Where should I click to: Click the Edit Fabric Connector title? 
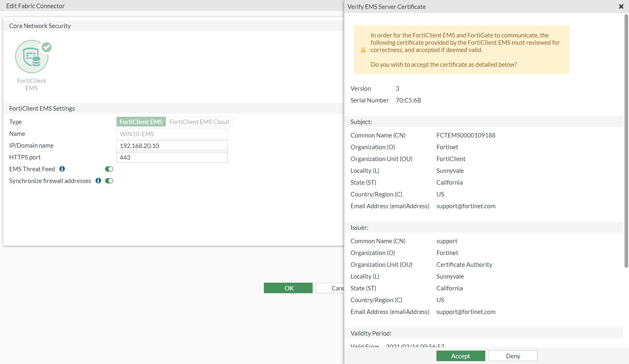coord(35,6)
